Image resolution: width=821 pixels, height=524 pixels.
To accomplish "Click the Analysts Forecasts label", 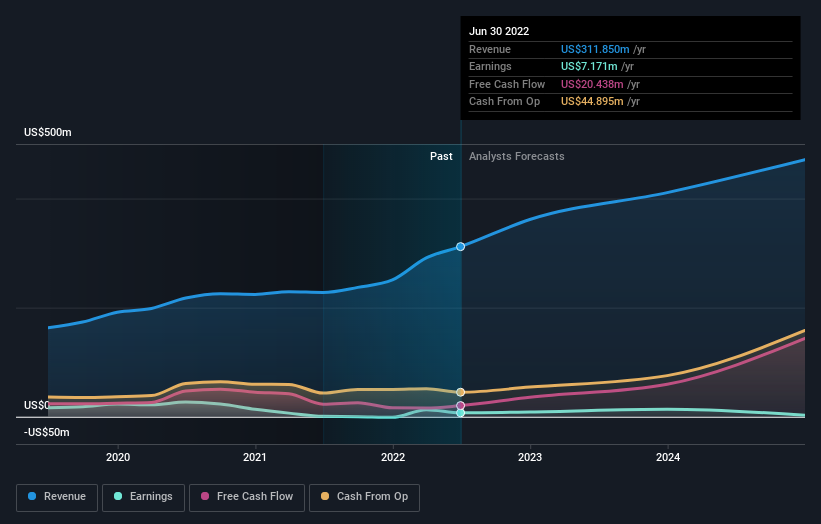I will [x=517, y=157].
